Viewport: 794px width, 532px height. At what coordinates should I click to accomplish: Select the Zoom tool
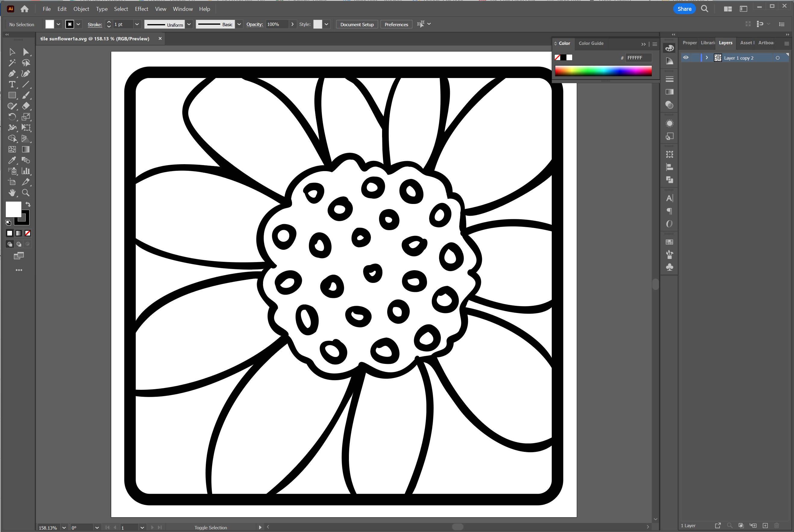(x=26, y=192)
